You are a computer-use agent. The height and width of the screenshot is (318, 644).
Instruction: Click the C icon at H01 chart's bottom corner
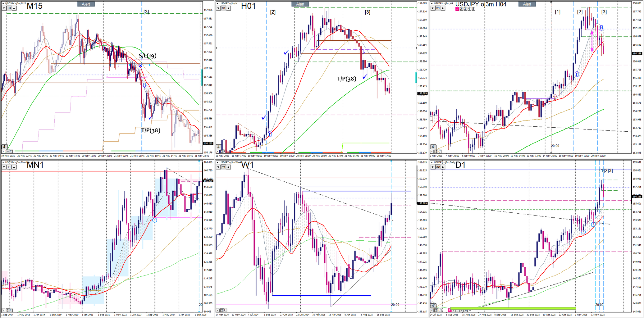coord(225,151)
